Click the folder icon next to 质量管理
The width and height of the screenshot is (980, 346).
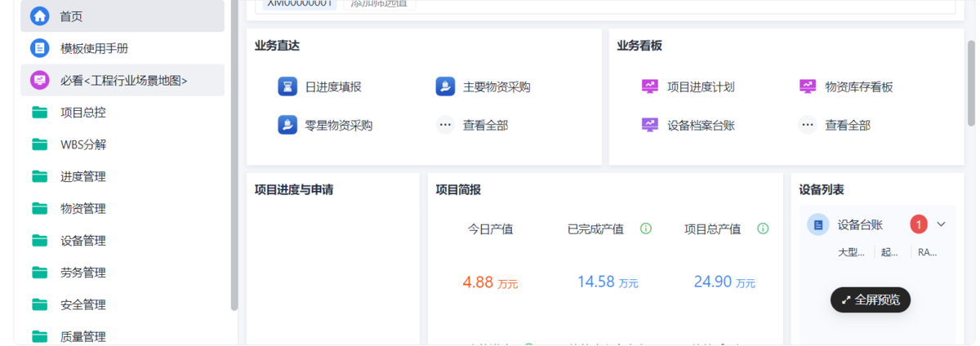(40, 336)
